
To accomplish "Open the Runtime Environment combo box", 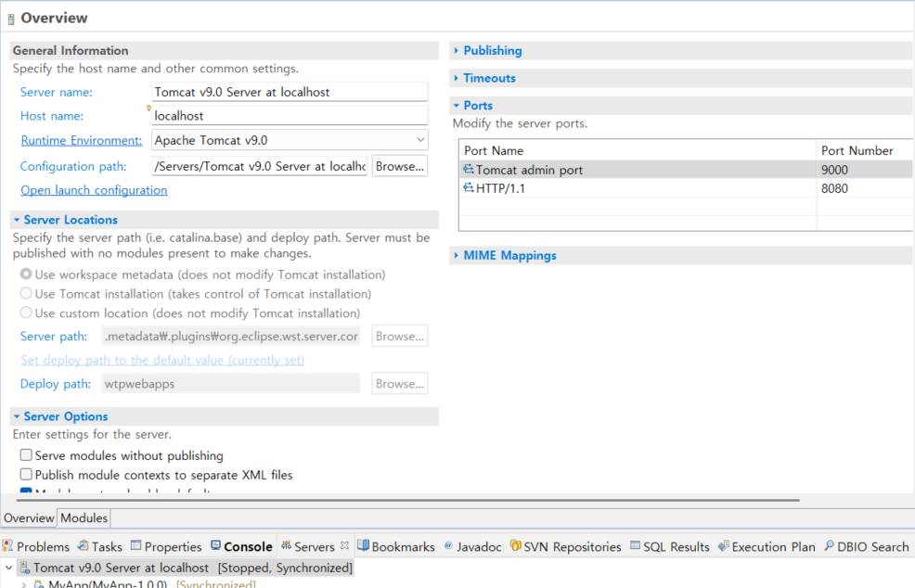I will [290, 140].
